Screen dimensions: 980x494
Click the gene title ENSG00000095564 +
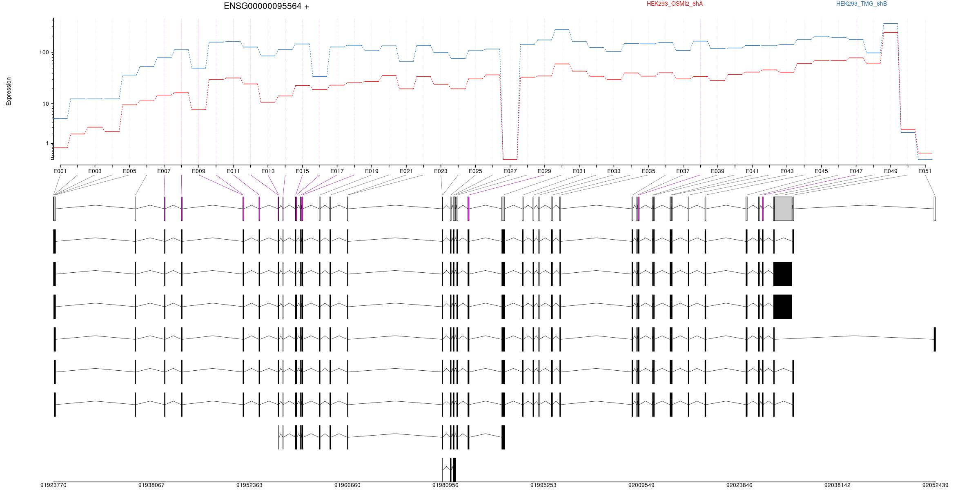click(x=266, y=6)
